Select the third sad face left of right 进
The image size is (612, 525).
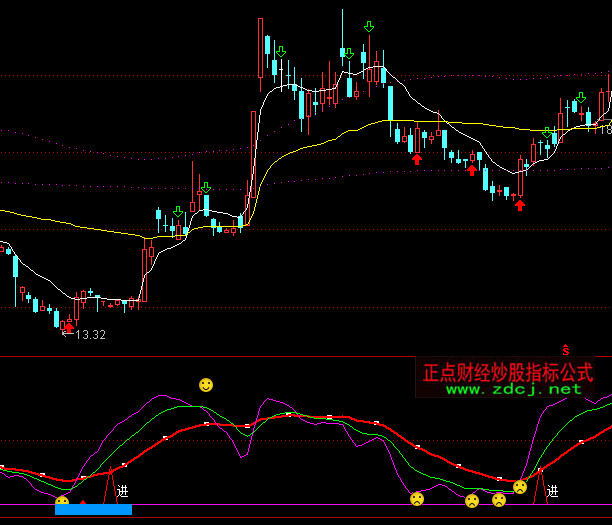pyautogui.click(x=499, y=499)
